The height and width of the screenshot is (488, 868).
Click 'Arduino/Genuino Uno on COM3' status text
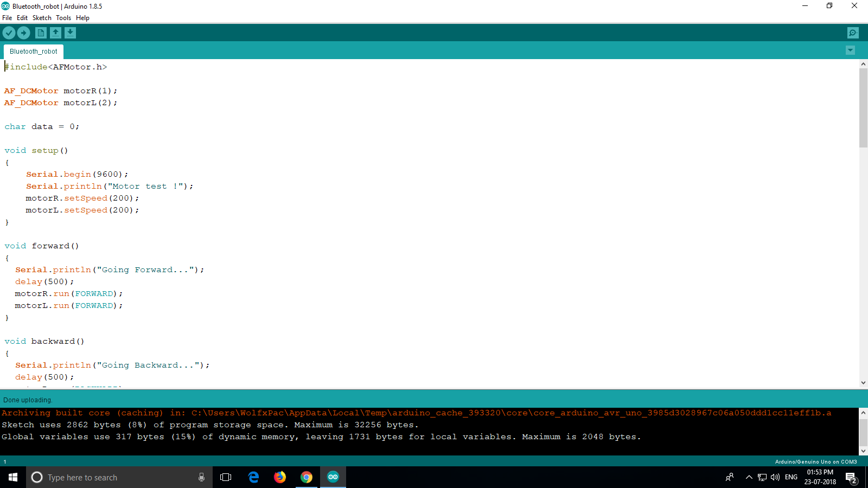tap(816, 462)
